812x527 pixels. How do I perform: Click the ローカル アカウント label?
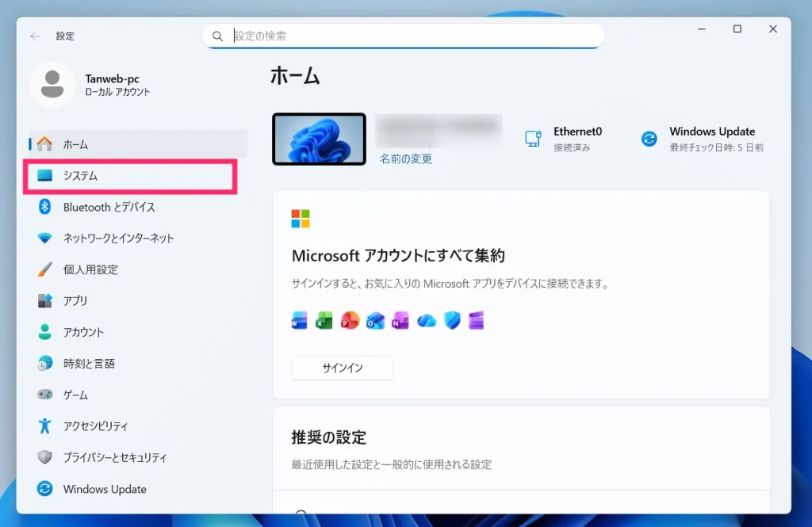pyautogui.click(x=117, y=92)
